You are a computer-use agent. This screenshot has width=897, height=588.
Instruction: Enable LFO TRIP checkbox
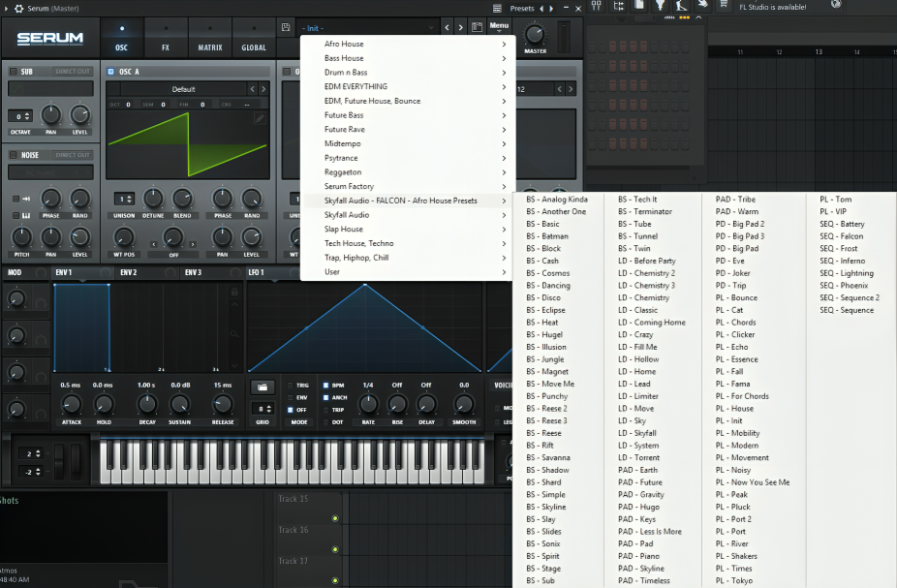pos(325,410)
